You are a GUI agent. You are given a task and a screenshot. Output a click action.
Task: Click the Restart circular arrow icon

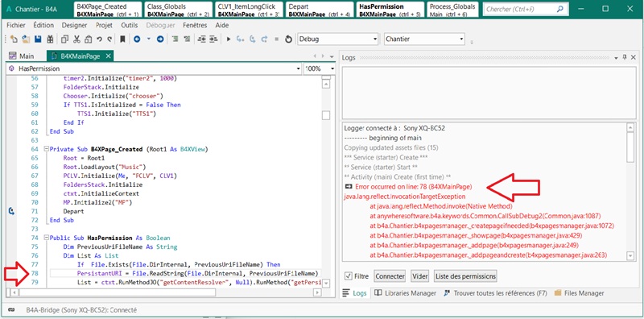[288, 39]
